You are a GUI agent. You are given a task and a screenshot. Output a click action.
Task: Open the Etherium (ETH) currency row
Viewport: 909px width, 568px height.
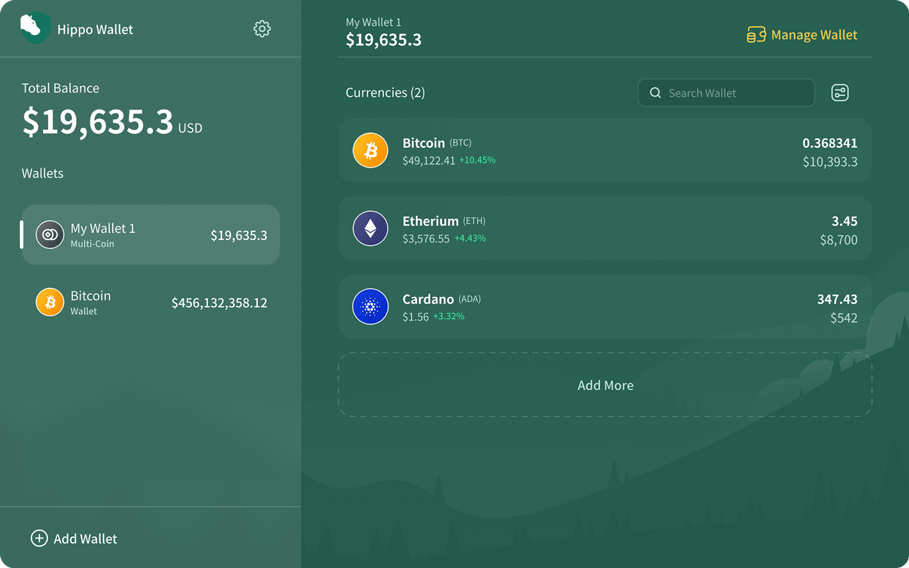click(604, 229)
